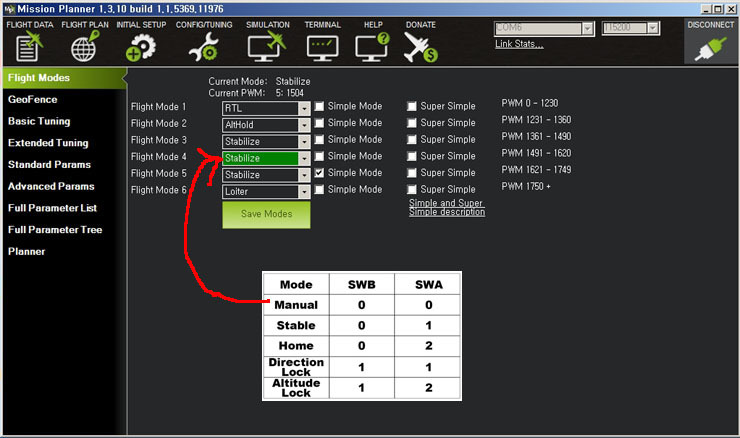
Task: Open the Help monitor icon
Action: (x=372, y=47)
